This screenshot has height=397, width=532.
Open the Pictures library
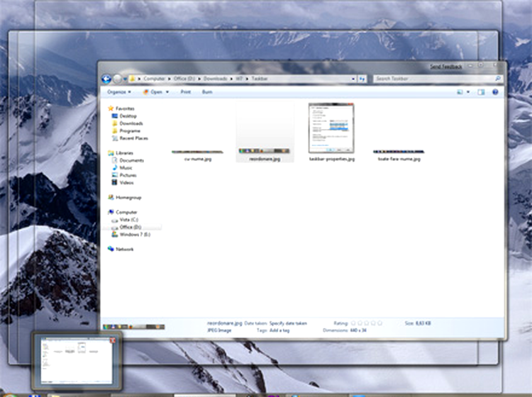(128, 175)
